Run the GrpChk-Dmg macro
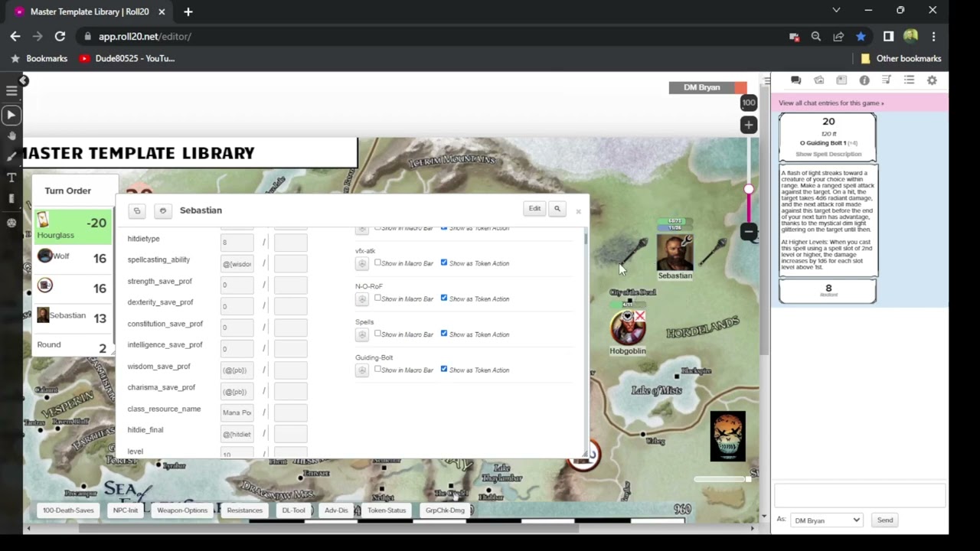The image size is (980, 551). click(x=445, y=510)
